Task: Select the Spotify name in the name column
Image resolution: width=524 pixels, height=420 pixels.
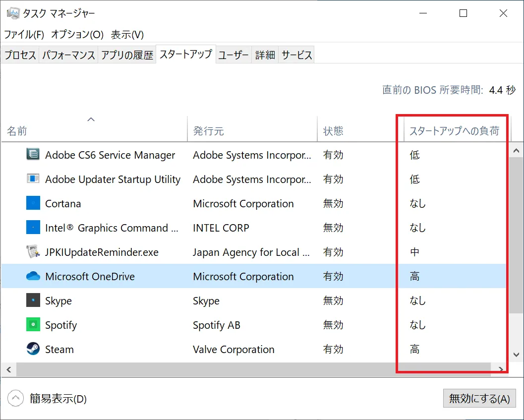Action: point(61,325)
